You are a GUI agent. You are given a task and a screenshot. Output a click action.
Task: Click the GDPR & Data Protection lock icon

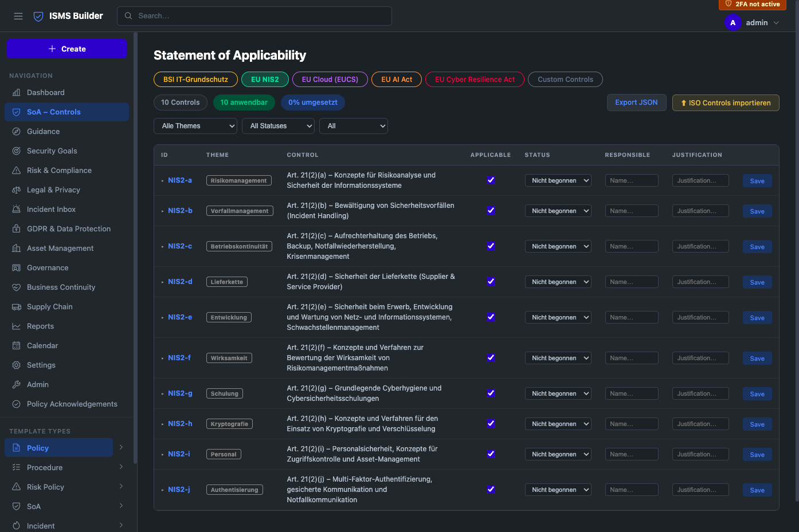[17, 229]
